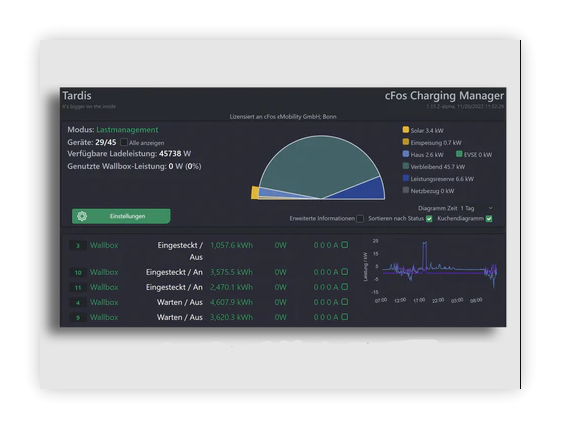Viewport: 561px width, 429px height.
Task: Open the Wallbox 11 device link
Action: (104, 287)
